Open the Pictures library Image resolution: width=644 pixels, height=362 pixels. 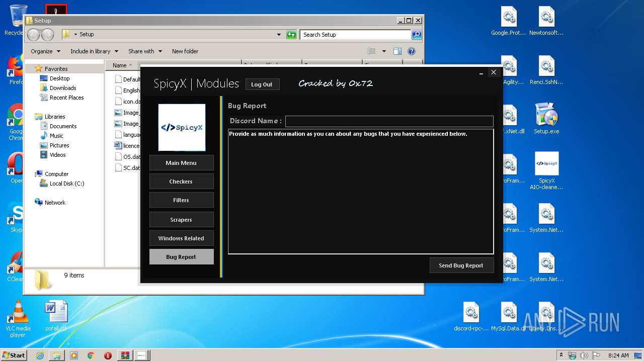coord(59,145)
